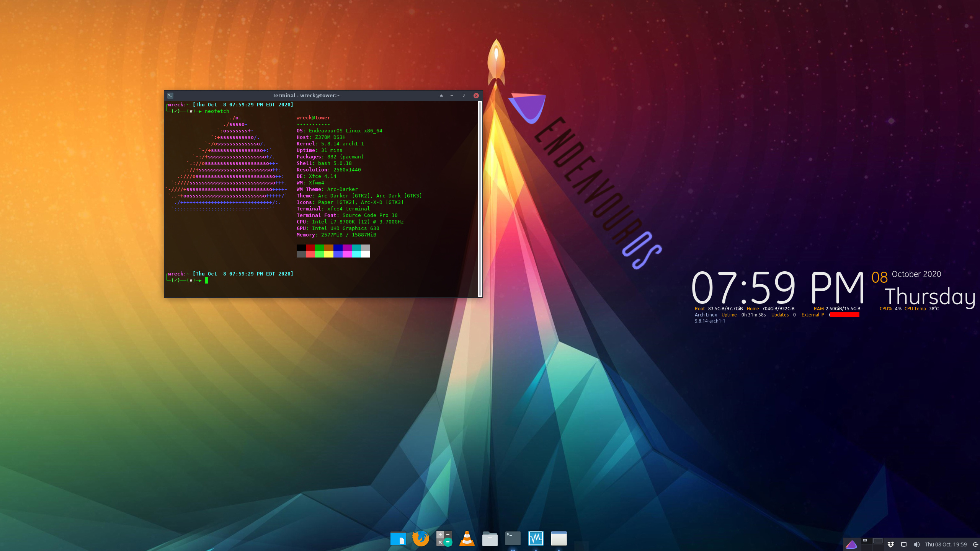
Task: Click the 'DE: Xfce 4.14' line
Action: 316,176
